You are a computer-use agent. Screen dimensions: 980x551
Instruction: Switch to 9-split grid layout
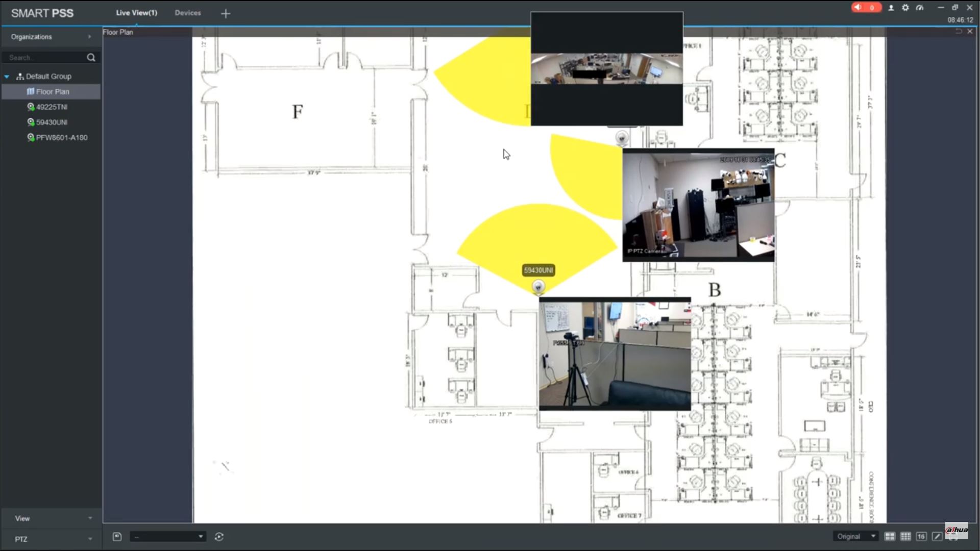click(905, 536)
